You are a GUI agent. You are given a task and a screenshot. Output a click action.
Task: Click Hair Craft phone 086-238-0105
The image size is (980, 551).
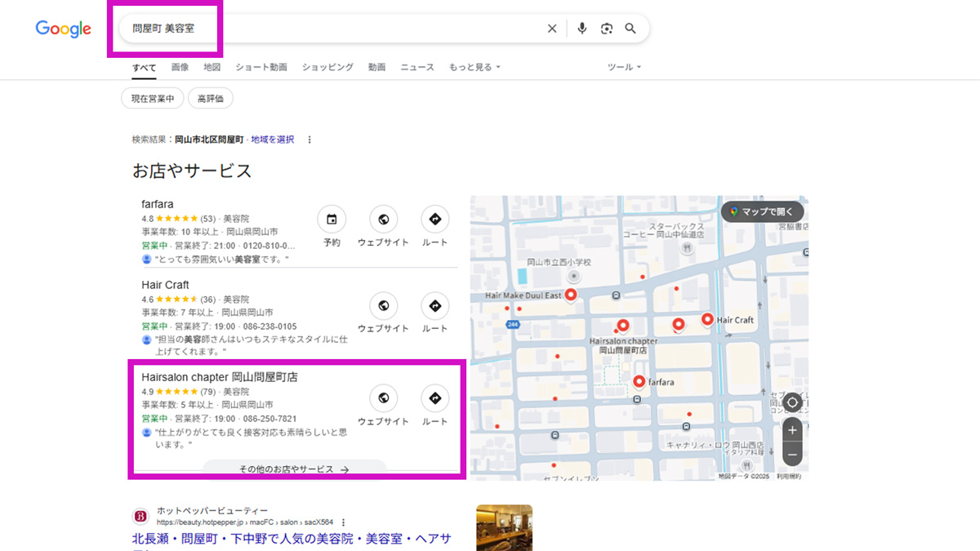(270, 326)
